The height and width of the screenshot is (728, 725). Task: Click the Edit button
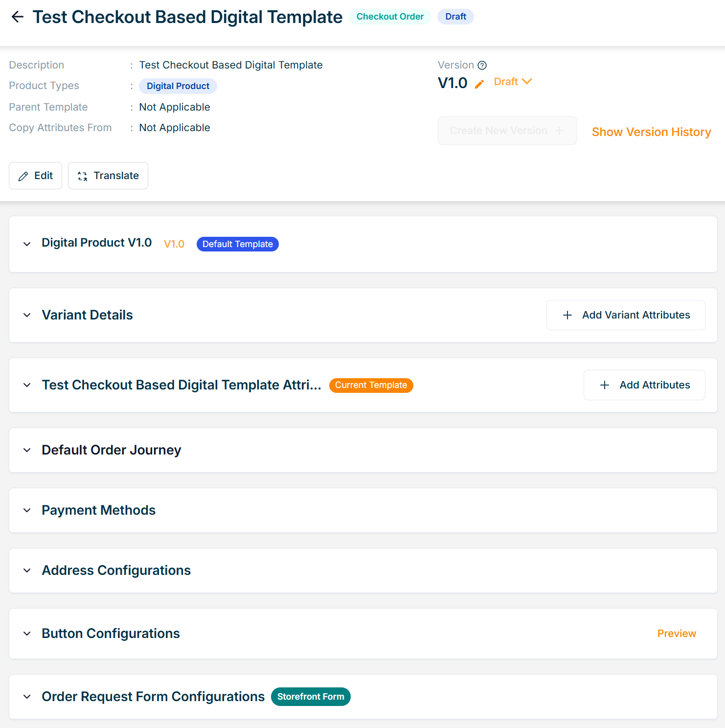pos(35,176)
